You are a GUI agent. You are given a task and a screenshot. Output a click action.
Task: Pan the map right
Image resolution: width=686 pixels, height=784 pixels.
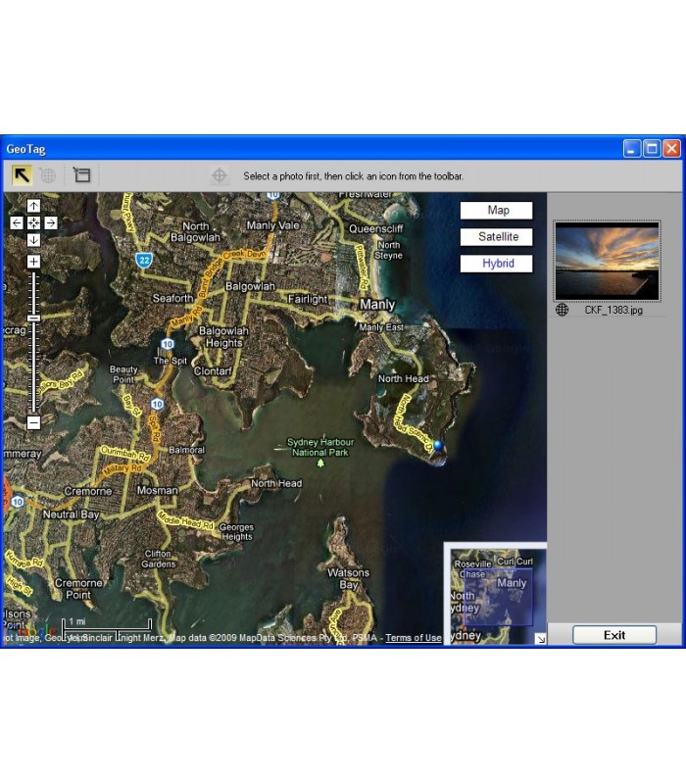pyautogui.click(x=51, y=223)
